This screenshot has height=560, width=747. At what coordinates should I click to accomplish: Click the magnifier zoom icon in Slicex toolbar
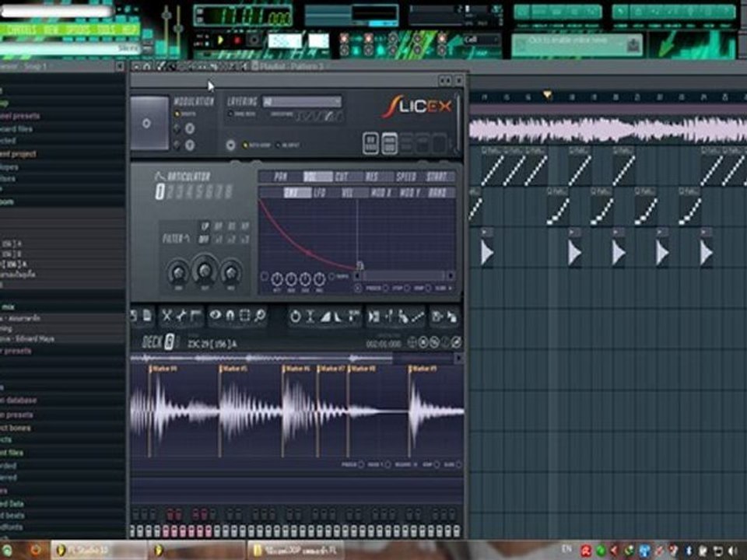tap(260, 315)
